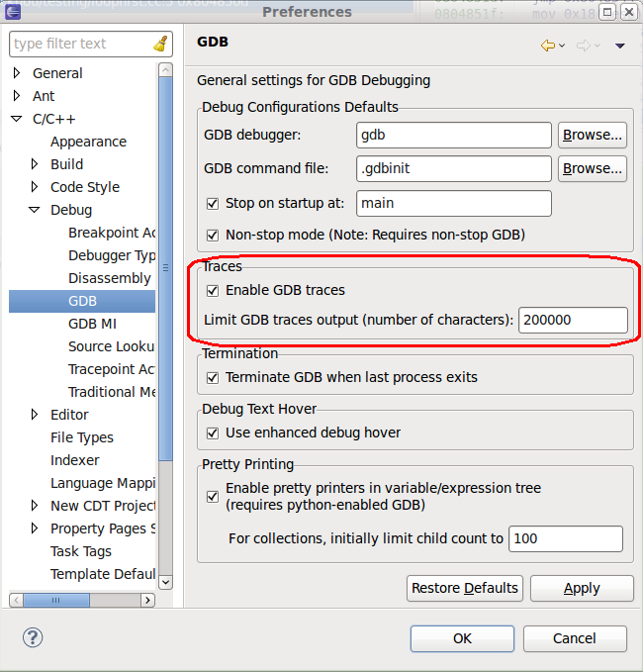Expand the Code Style tree node
Screen dimensions: 643x672
(x=35, y=187)
